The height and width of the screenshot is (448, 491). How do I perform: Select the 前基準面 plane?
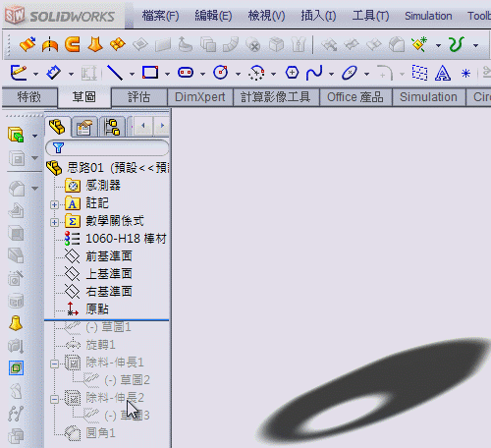tap(98, 256)
